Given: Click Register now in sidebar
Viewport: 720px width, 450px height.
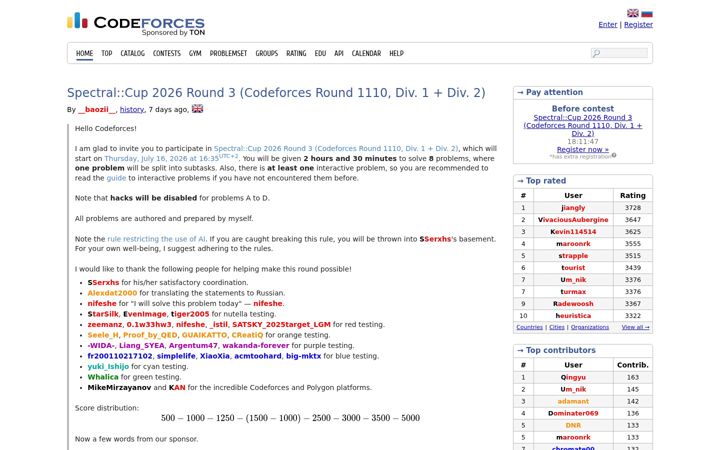Looking at the screenshot, I should click(x=582, y=150).
